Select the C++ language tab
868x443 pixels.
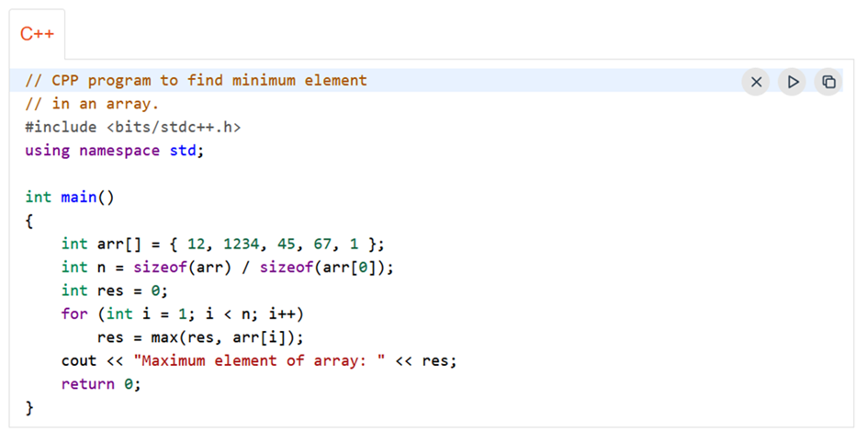(x=37, y=34)
